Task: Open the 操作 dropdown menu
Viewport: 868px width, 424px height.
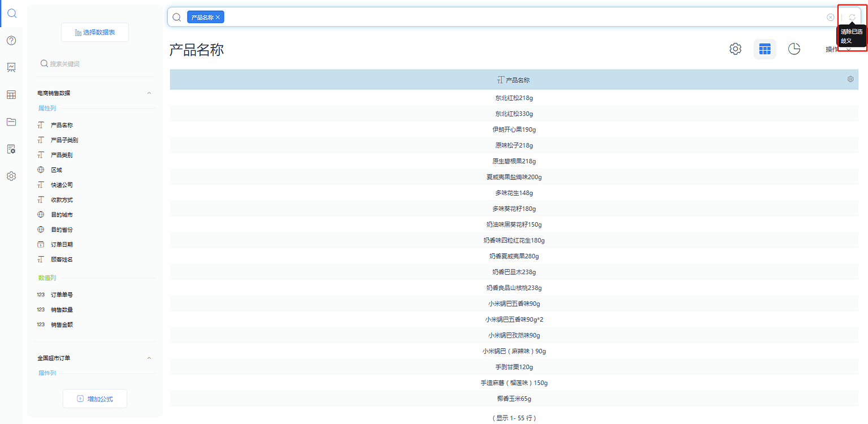Action: [838, 49]
